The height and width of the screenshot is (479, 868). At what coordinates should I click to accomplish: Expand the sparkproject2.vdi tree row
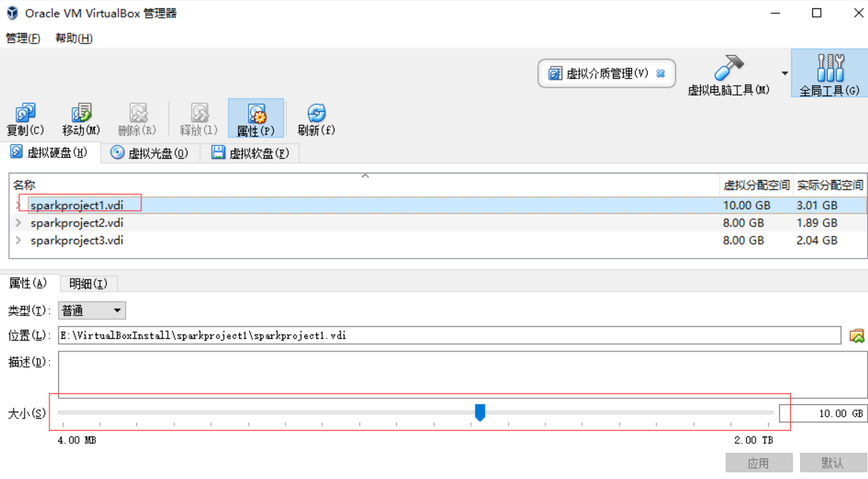[x=19, y=223]
